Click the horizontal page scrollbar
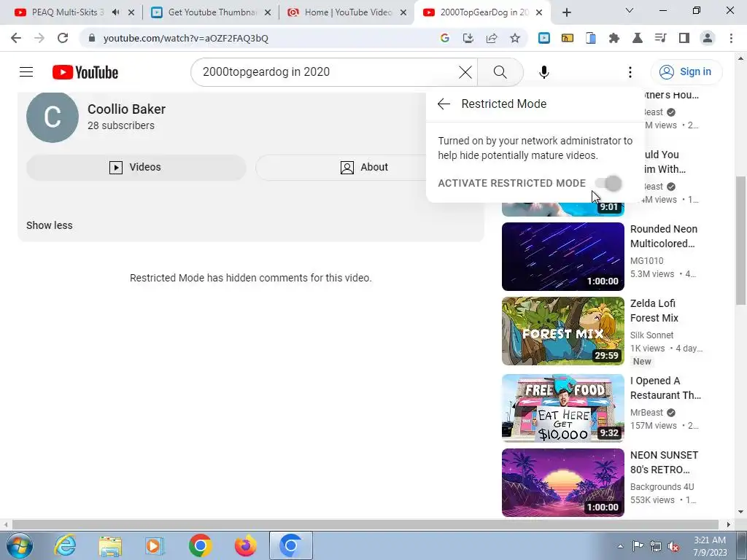This screenshot has height=560, width=747. (365, 524)
